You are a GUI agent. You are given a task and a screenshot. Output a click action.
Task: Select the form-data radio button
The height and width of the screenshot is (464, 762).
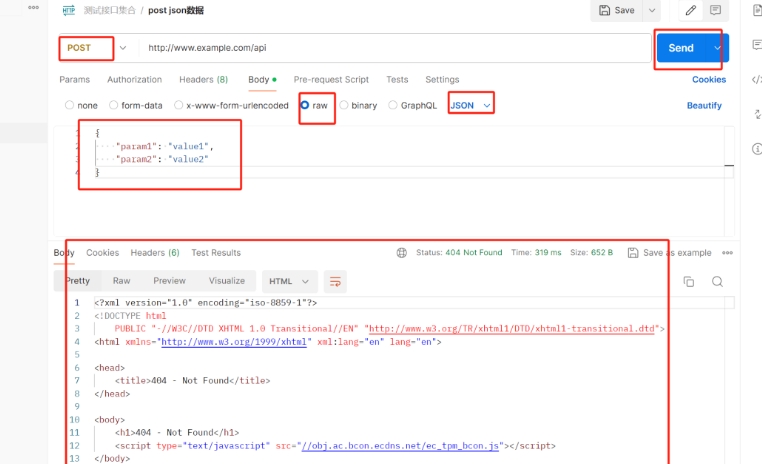114,105
